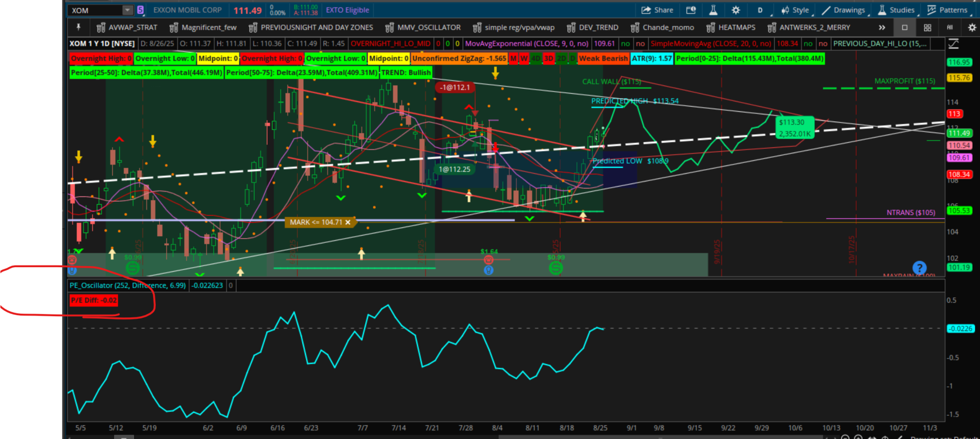Open PREVIOUS_DAY_HI_LO study title
This screenshot has height=439, width=980.
pyautogui.click(x=880, y=44)
